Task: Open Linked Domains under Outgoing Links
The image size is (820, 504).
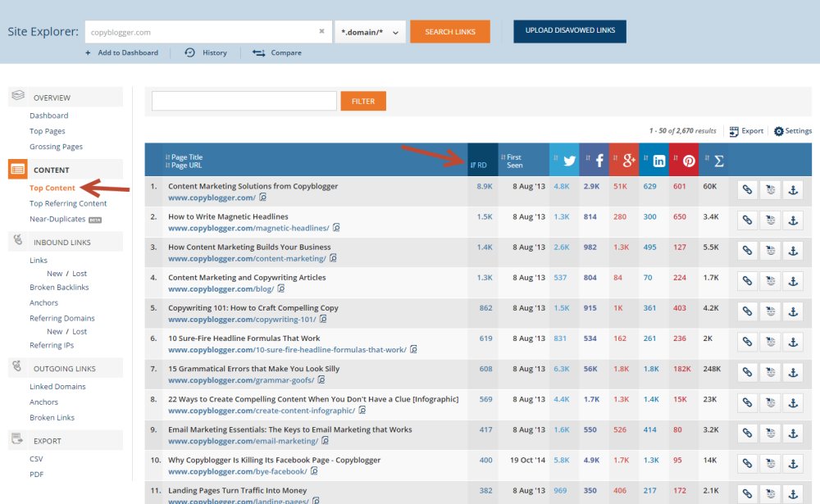Action: click(57, 386)
